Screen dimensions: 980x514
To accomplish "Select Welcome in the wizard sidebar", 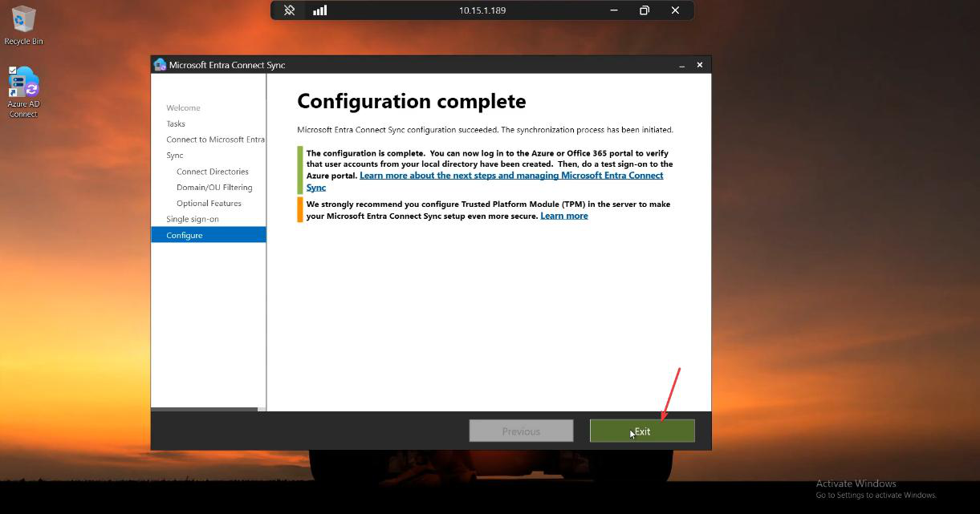I will pos(183,107).
